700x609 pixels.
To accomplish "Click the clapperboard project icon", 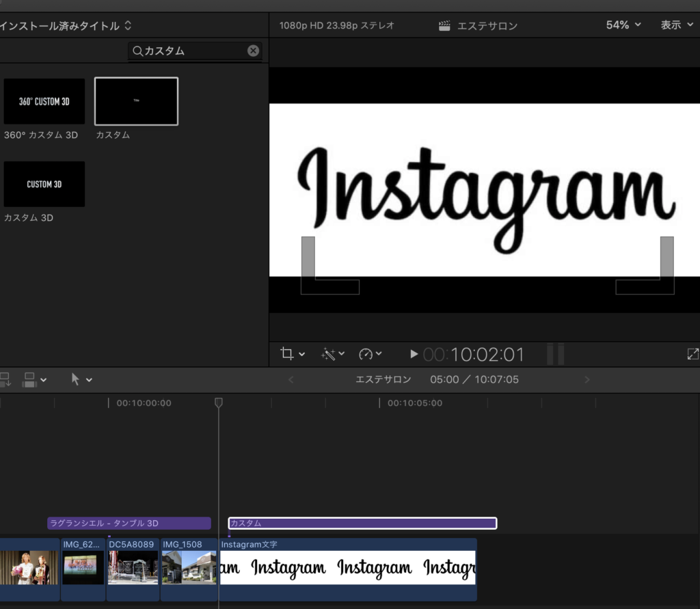I will (444, 26).
